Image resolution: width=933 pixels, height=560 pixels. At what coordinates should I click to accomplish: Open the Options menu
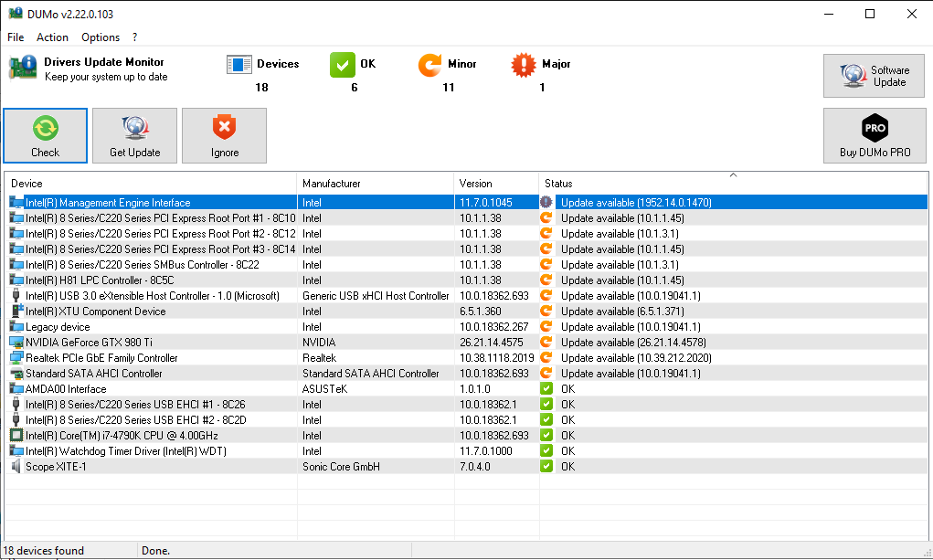101,37
